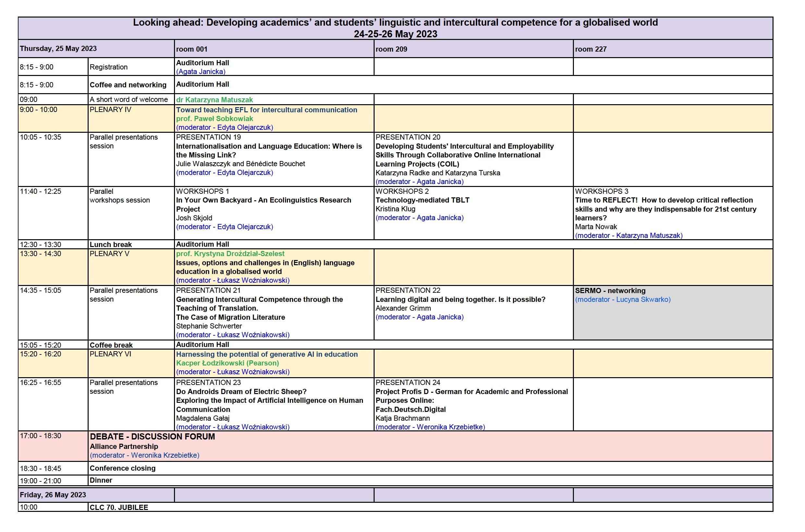Click the time cell '10:05 - 10:35'

tap(53, 159)
